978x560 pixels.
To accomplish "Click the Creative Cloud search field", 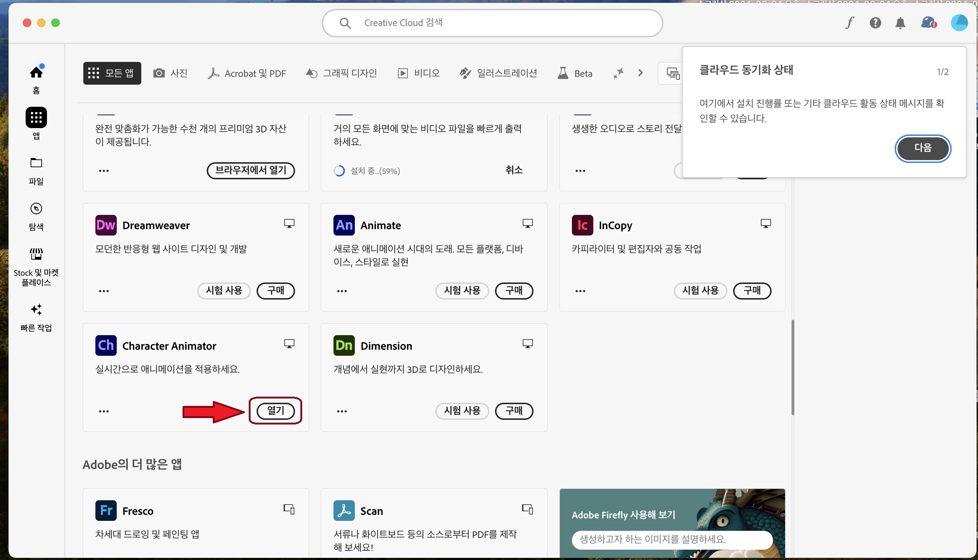I will (492, 23).
